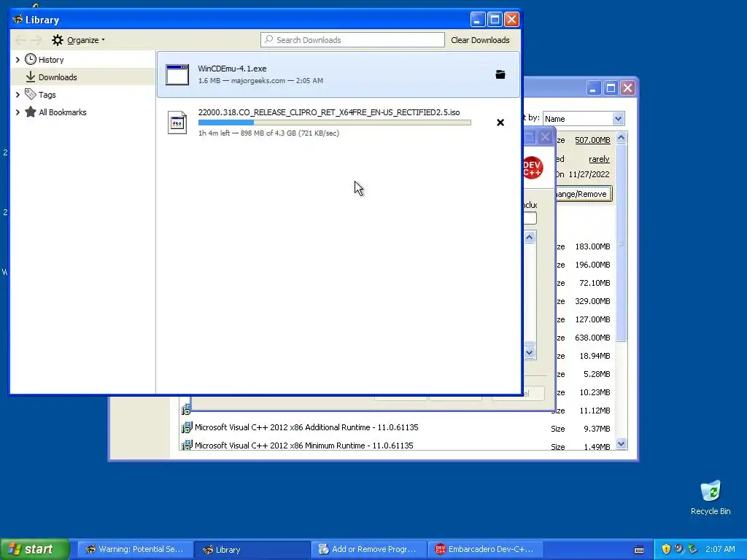Click the programs list scrollbar thumb
This screenshot has height=560, width=747.
(x=622, y=243)
